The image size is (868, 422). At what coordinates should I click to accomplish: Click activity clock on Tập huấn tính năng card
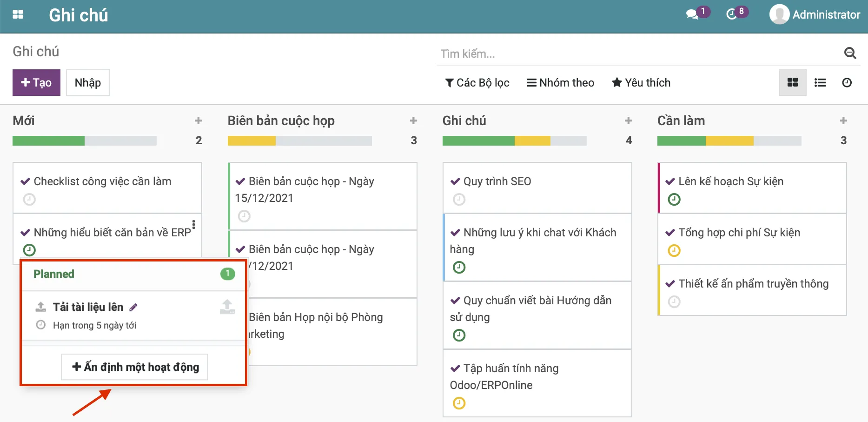[x=459, y=403]
